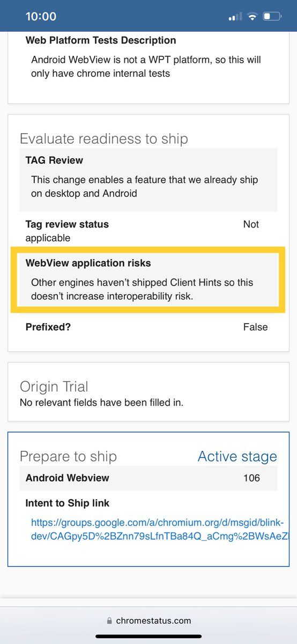Tap the Intent to Ship link label
Screen dimensions: 297x644
click(68, 503)
